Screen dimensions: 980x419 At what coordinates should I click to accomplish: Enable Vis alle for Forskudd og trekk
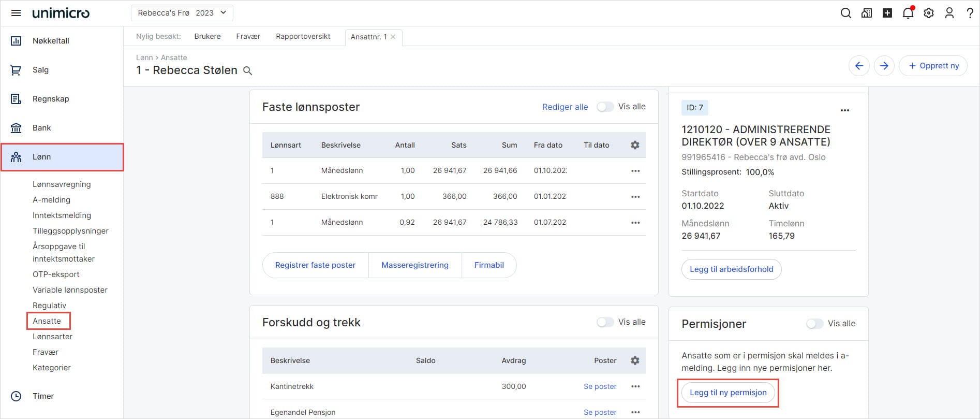pyautogui.click(x=605, y=322)
